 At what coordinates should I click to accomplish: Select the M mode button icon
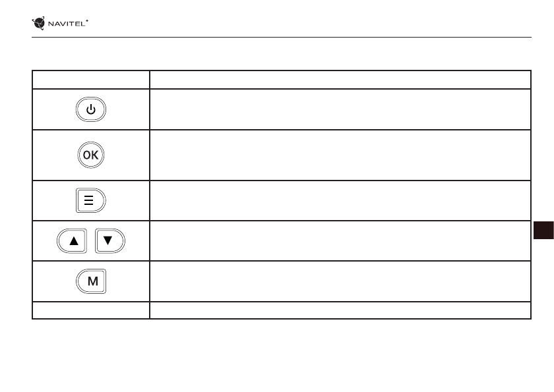92,281
